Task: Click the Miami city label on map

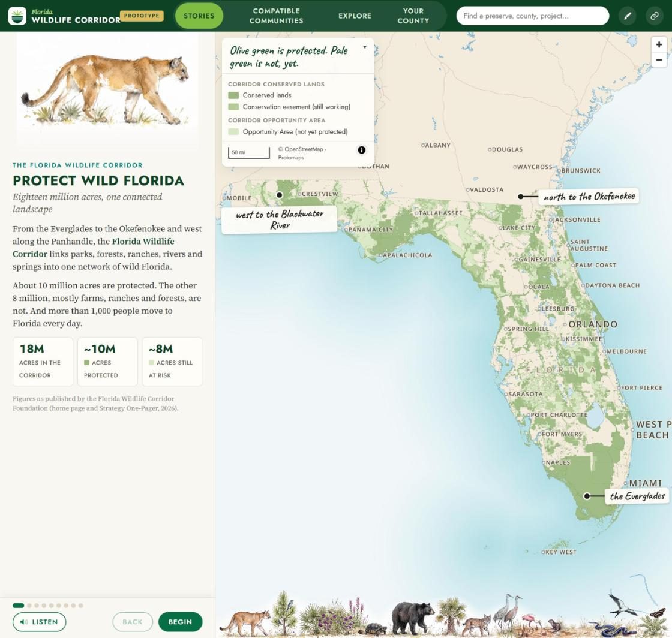Action: pos(645,483)
